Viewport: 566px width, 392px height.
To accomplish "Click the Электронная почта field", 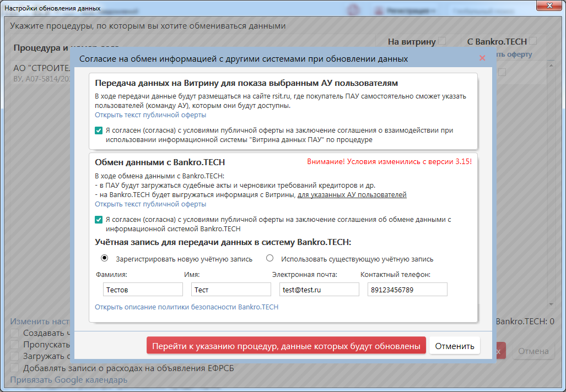I will pyautogui.click(x=319, y=290).
